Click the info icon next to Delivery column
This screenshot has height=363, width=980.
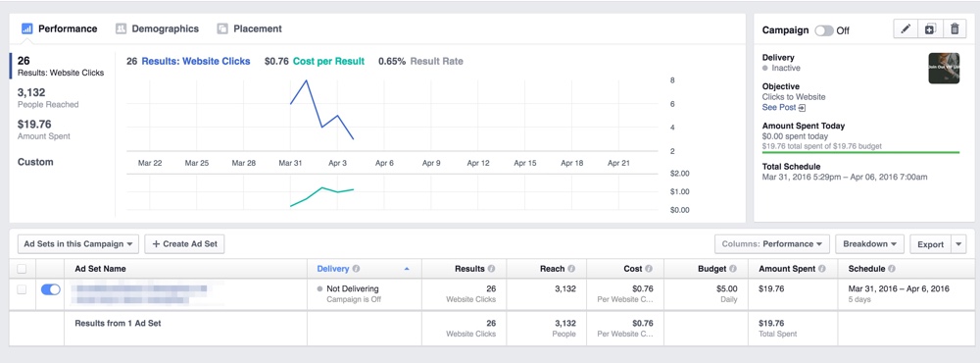coord(357,269)
